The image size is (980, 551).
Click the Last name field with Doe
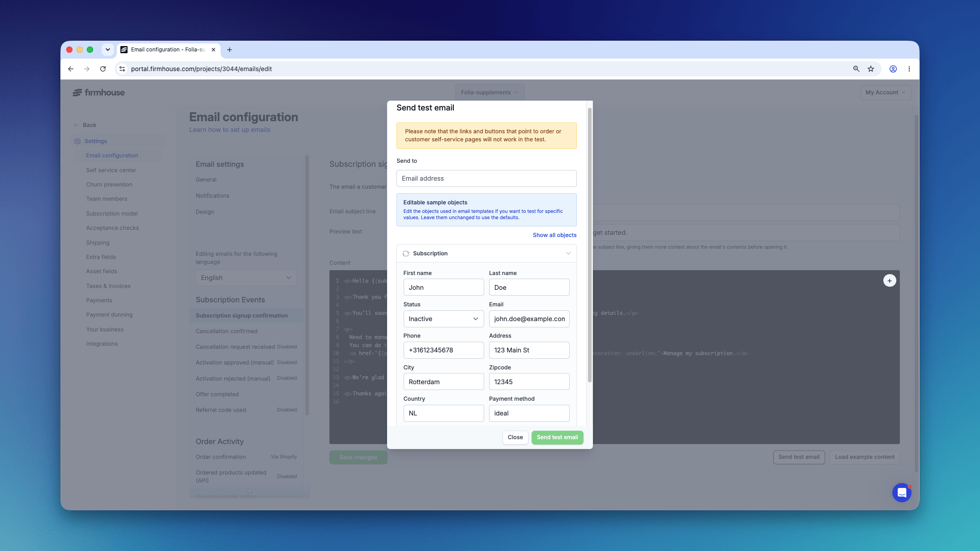(529, 288)
